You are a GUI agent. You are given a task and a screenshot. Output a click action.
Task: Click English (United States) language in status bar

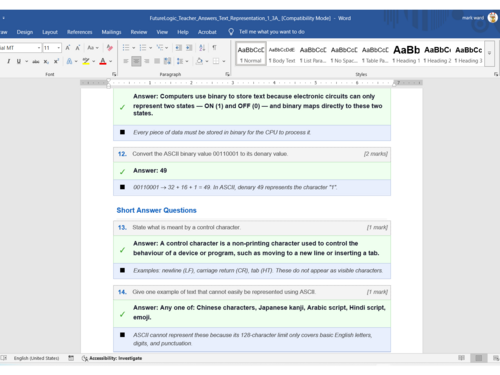pos(36,358)
